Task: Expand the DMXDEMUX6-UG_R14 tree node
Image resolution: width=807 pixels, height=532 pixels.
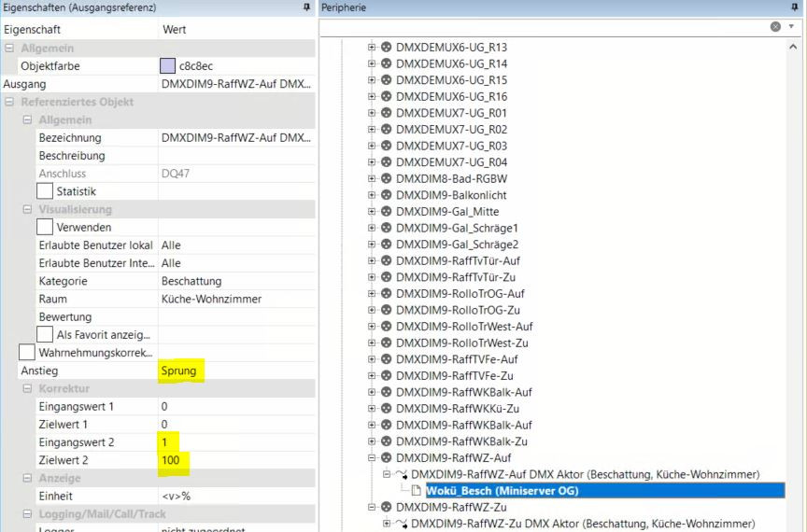Action: point(372,63)
